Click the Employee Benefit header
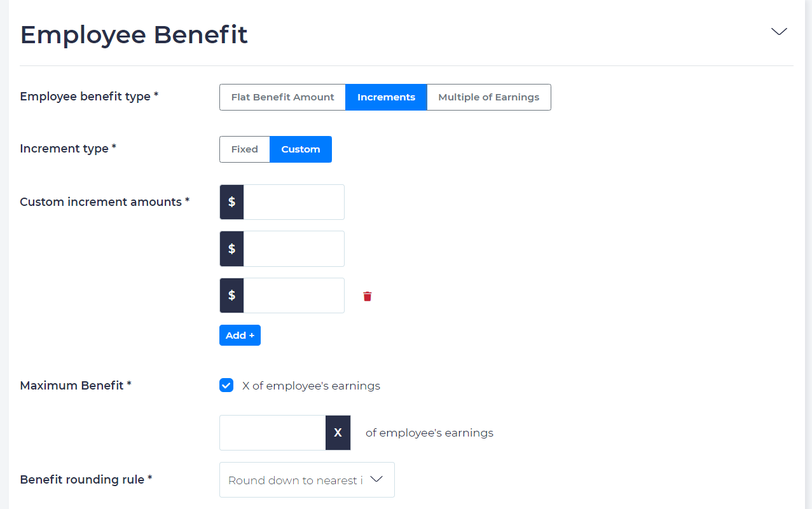 coord(134,34)
